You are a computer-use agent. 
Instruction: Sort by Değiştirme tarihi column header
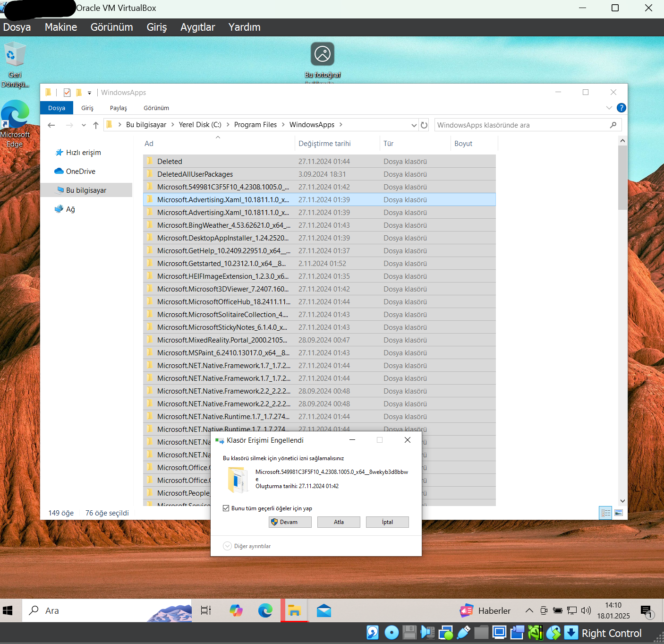coord(324,144)
